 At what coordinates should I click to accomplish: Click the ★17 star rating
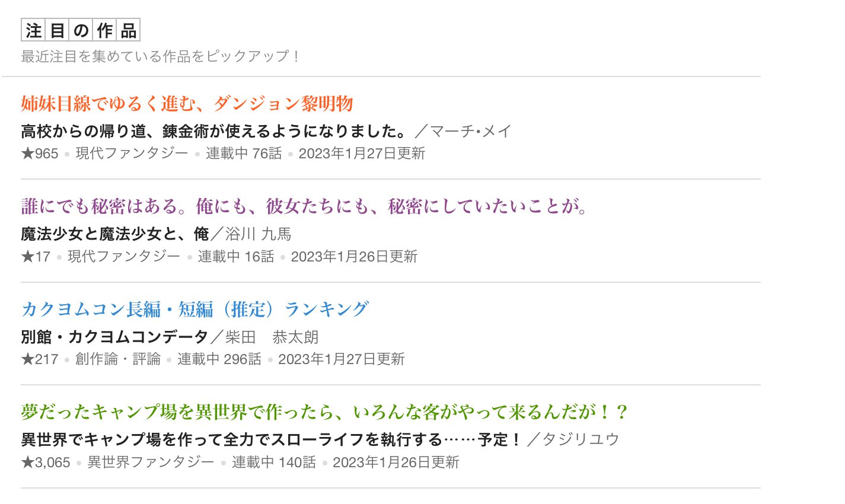pyautogui.click(x=36, y=257)
